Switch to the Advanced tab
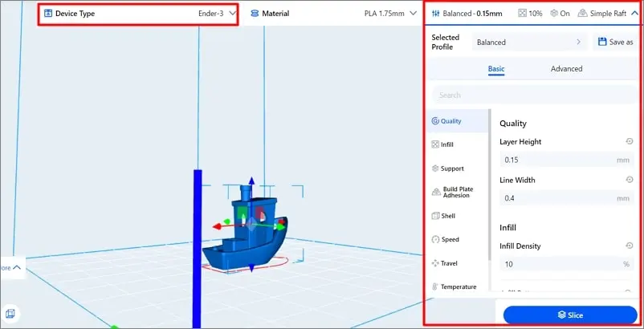This screenshot has width=644, height=329. (x=566, y=69)
